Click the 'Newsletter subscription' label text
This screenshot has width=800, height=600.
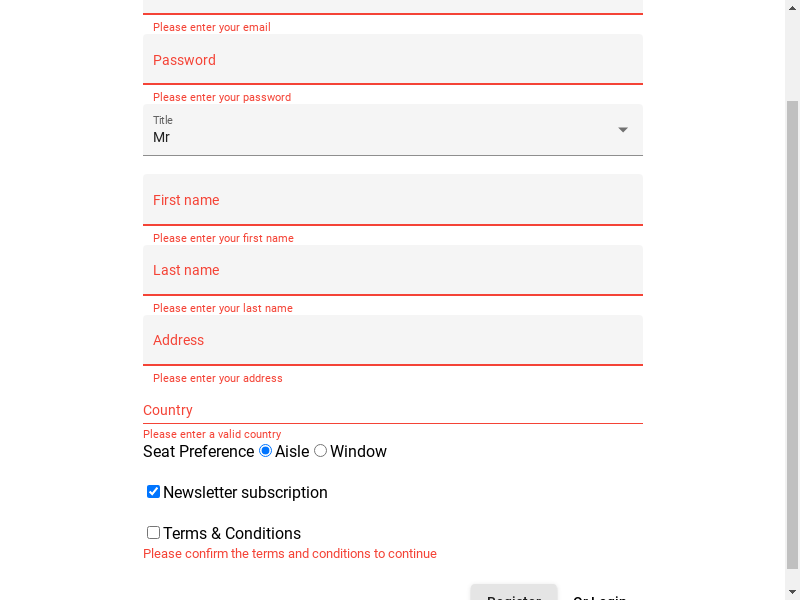click(245, 493)
